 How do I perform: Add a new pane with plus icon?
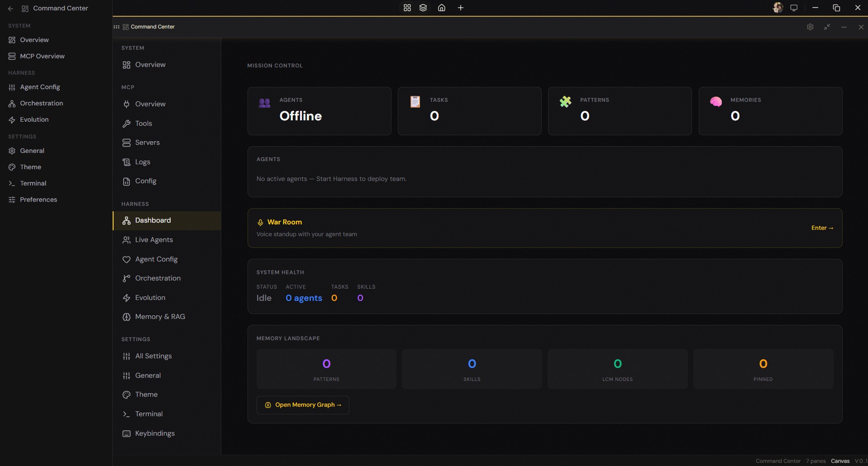461,8
